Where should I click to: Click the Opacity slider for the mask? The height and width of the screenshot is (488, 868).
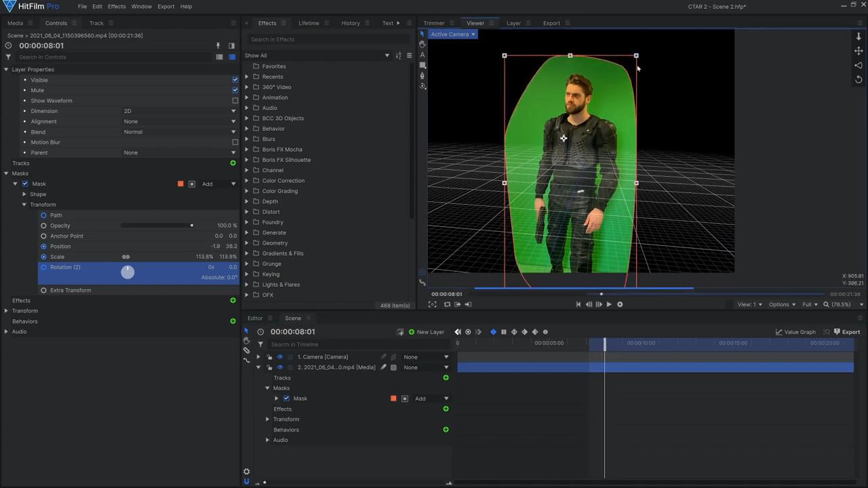[x=157, y=226]
